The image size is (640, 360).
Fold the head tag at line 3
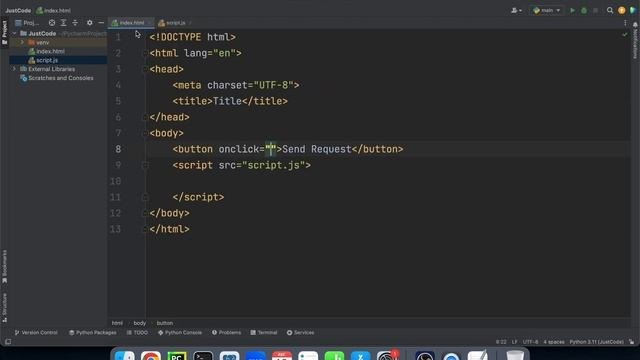144,69
